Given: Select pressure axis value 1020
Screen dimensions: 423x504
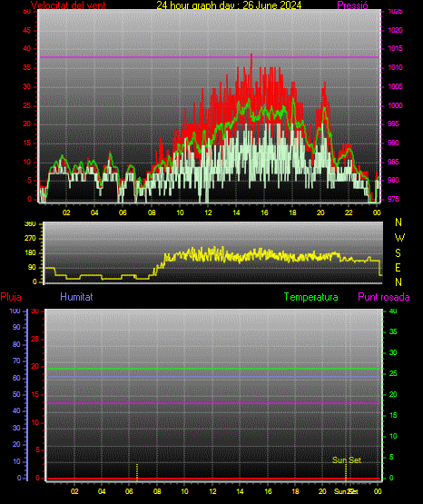Looking at the screenshot, I should [x=395, y=30].
